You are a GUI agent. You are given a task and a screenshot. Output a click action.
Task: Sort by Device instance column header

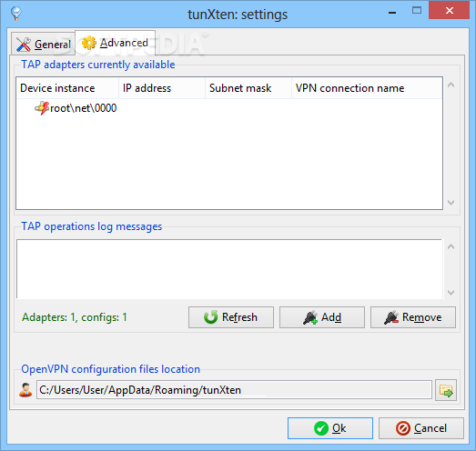tap(67, 88)
